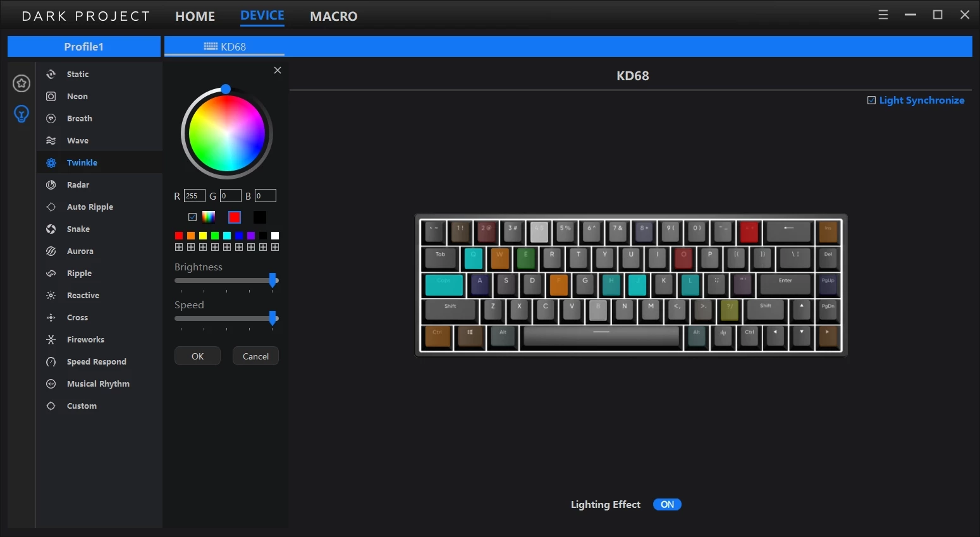Click the Twinkle effect icon

(51, 162)
